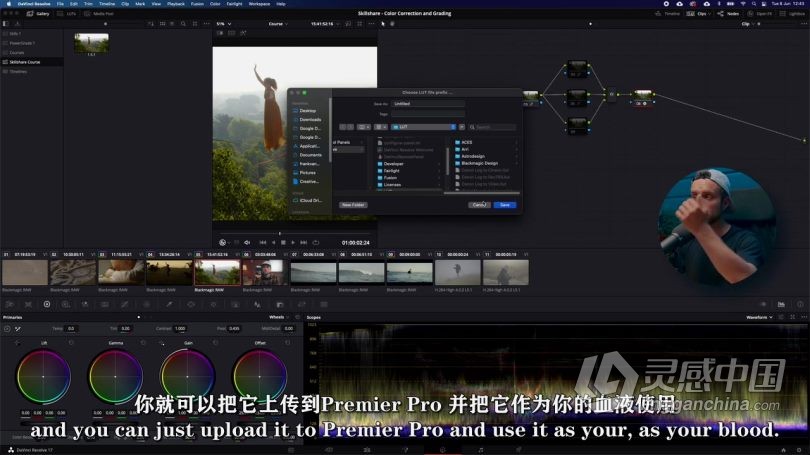The height and width of the screenshot is (455, 810).
Task: Click the Offset color wheel
Action: (x=259, y=376)
